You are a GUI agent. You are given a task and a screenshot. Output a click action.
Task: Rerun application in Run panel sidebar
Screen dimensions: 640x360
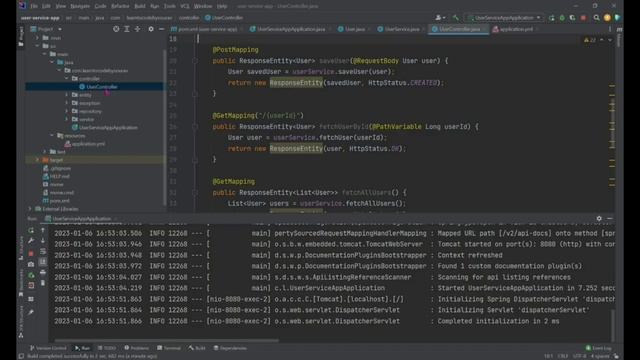[31, 230]
